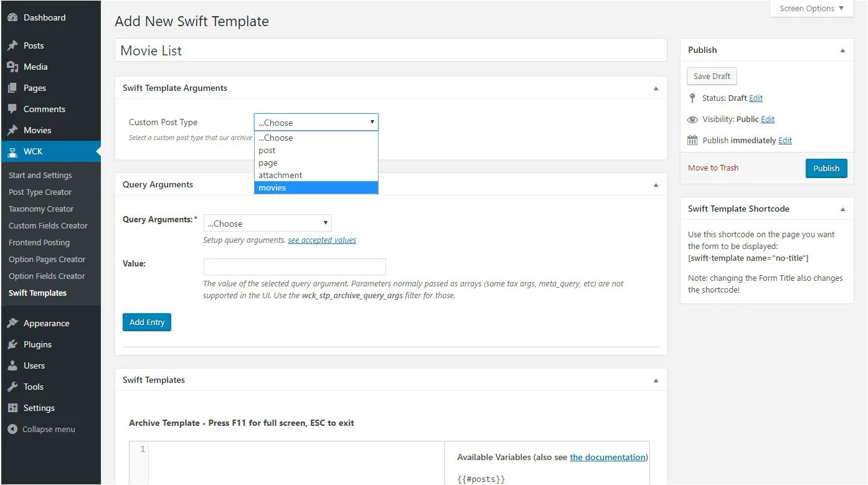Click into the Archive Template code editor
Image resolution: width=868 pixels, height=485 pixels.
point(296,463)
